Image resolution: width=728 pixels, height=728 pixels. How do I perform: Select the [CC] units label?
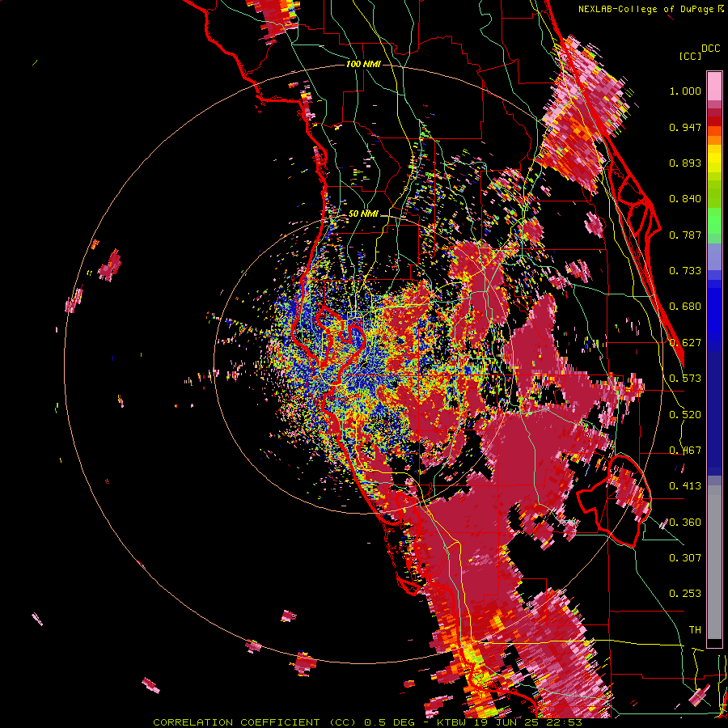pos(690,56)
